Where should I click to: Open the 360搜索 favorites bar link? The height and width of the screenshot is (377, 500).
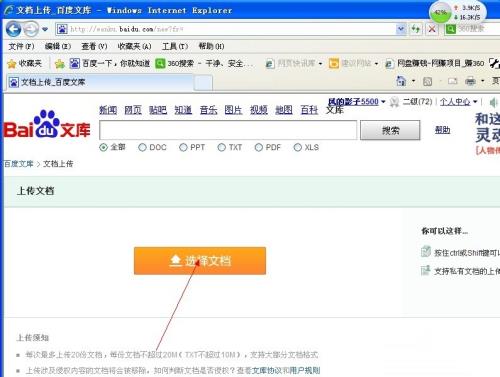pos(203,63)
